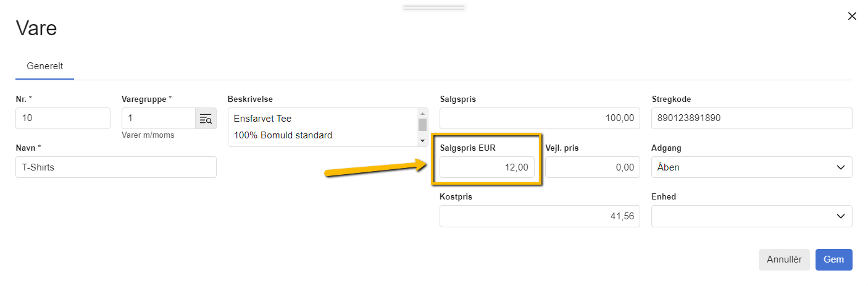Open the Varegruppe lookup search icon
Screen dimensions: 868x286
(x=206, y=119)
